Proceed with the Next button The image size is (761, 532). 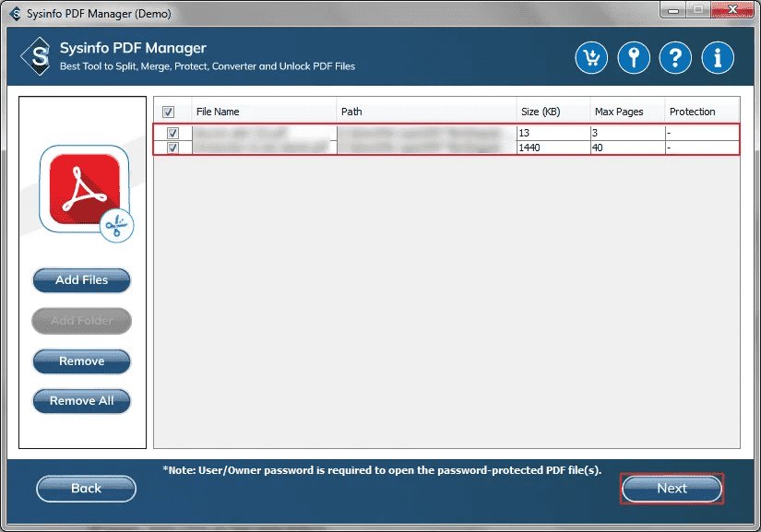(x=672, y=489)
